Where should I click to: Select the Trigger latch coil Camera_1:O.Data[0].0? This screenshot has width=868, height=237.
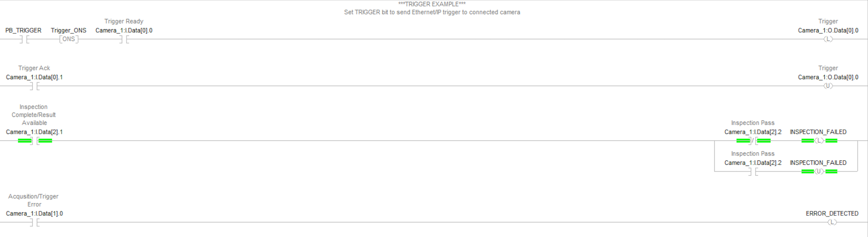coord(828,39)
